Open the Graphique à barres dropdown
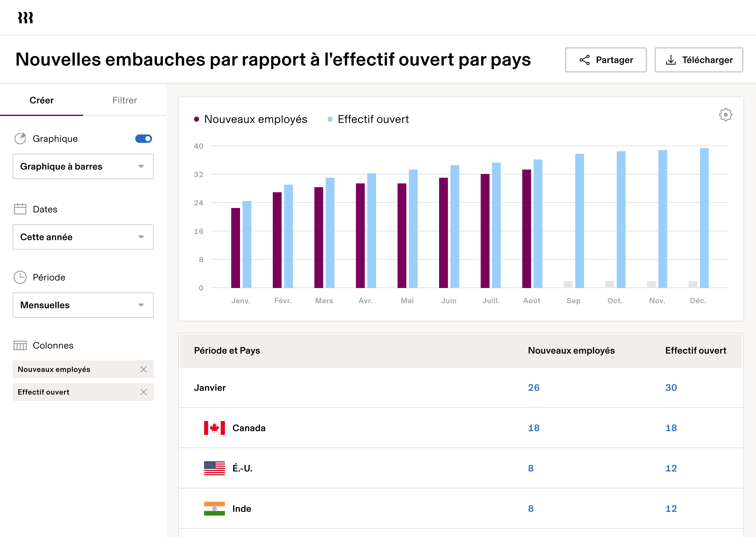 click(x=83, y=166)
